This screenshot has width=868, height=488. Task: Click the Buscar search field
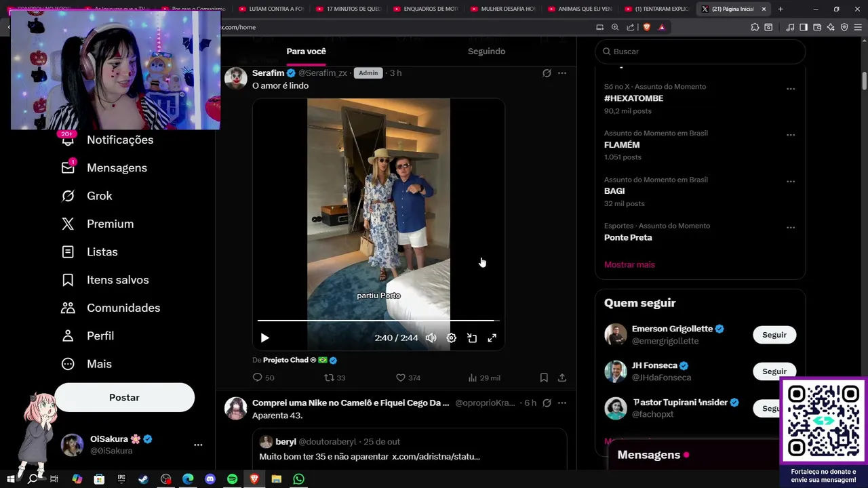point(700,52)
